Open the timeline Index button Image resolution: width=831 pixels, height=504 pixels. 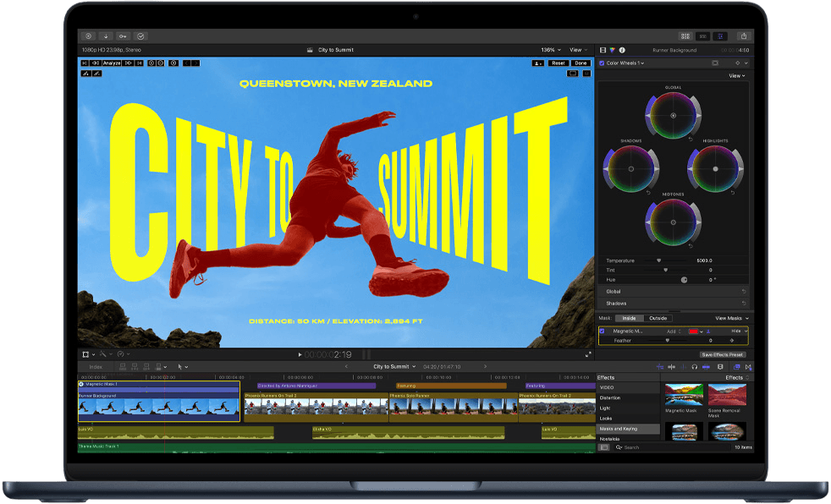96,366
